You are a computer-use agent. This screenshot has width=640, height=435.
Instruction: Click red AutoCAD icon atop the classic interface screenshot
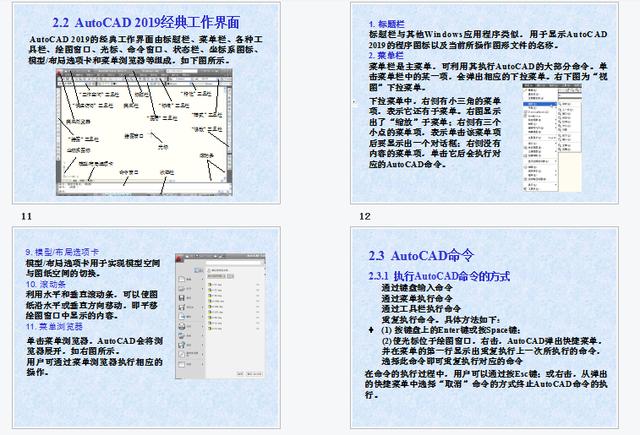pos(60,73)
